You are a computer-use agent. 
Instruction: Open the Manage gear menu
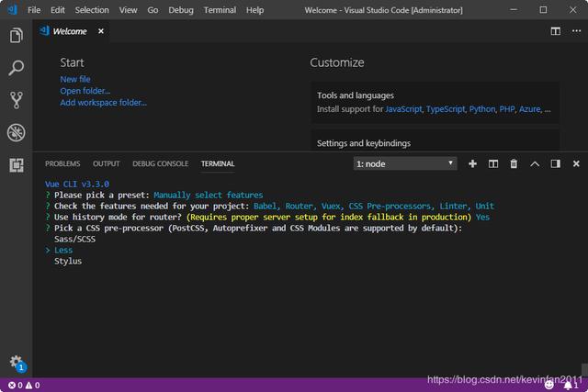tap(17, 363)
